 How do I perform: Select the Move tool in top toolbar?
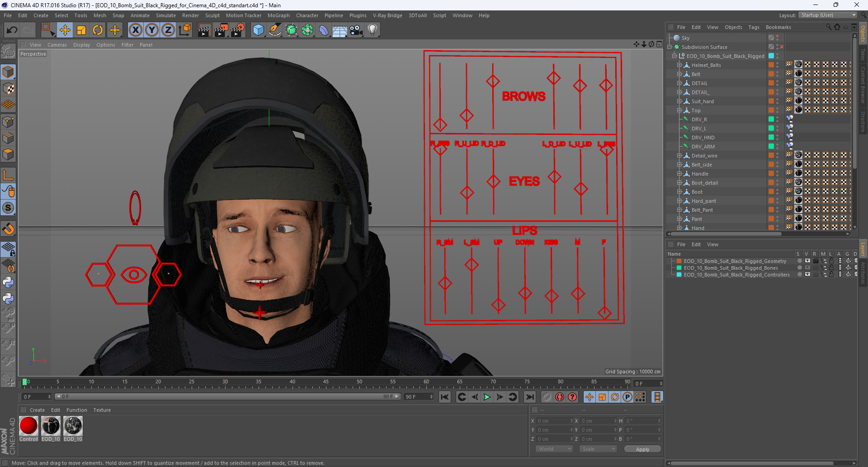pos(65,30)
